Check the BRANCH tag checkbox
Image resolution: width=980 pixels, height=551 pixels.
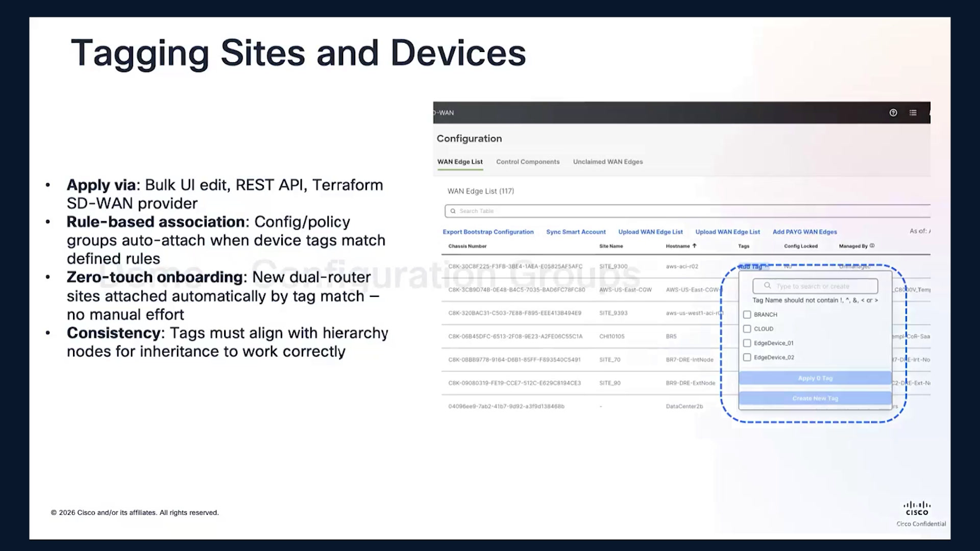[747, 315]
